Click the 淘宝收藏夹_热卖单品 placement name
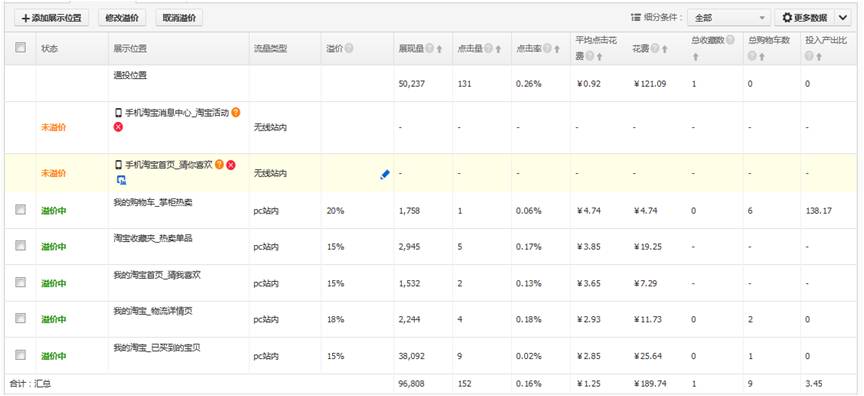This screenshot has height=396, width=864. tap(153, 238)
